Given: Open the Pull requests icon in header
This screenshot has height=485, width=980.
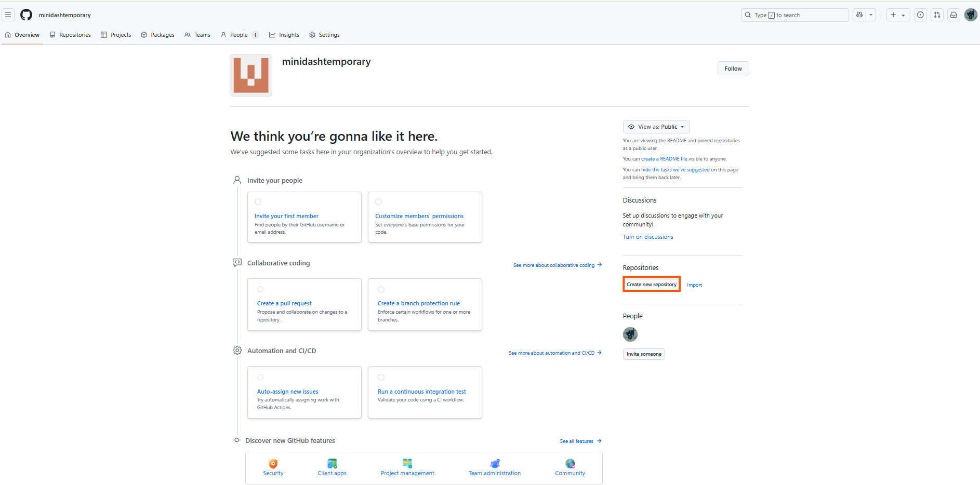Looking at the screenshot, I should [937, 15].
